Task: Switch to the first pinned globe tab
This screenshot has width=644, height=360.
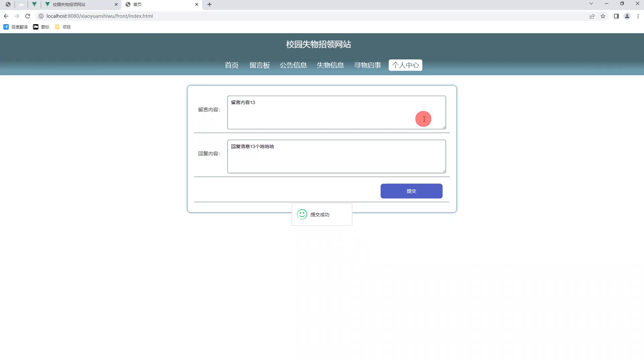Action: pyautogui.click(x=8, y=4)
